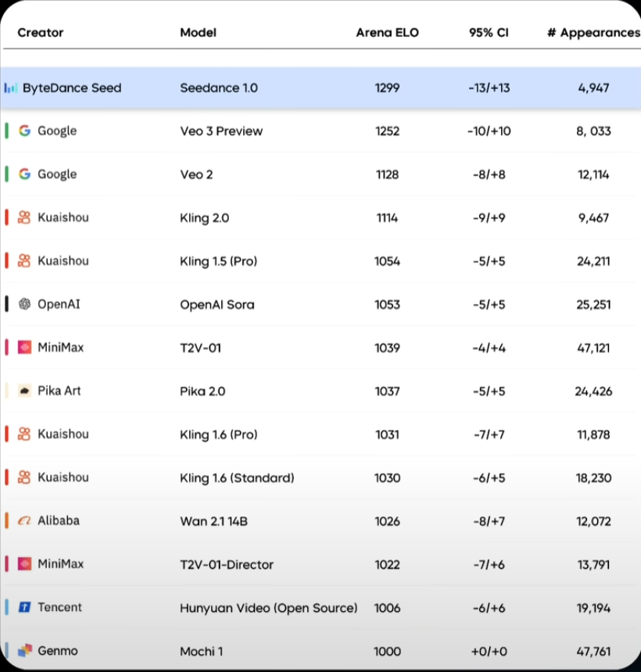
Task: Select the Seedance 1.0 model name
Action: (219, 88)
